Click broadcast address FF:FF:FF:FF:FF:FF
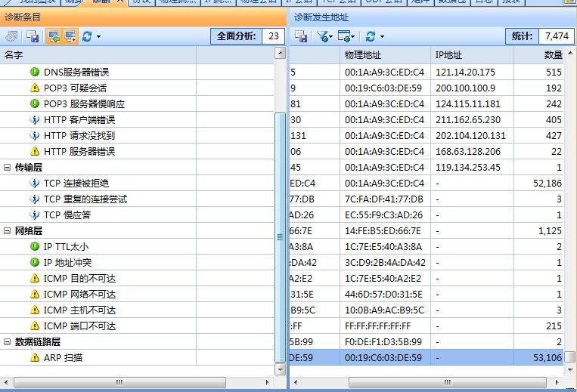Viewport: 577px width, 392px height. point(378,326)
